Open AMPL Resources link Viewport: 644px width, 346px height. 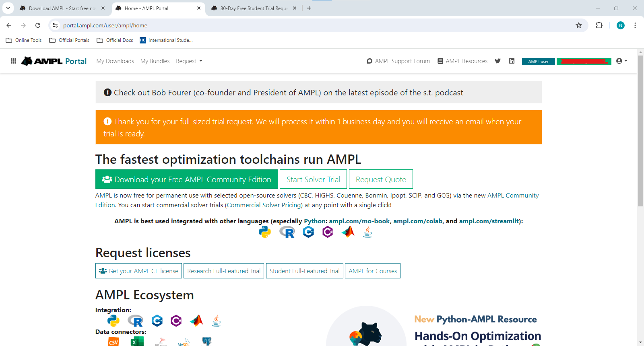(x=462, y=61)
